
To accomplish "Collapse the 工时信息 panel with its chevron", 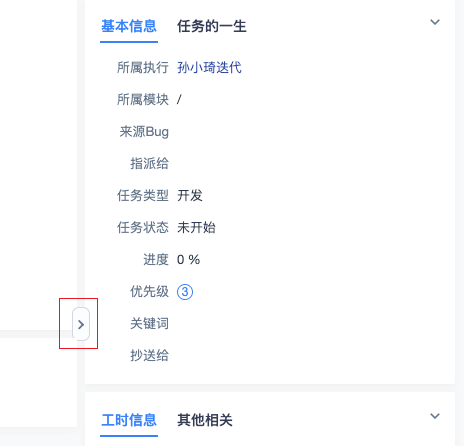I will coord(435,416).
